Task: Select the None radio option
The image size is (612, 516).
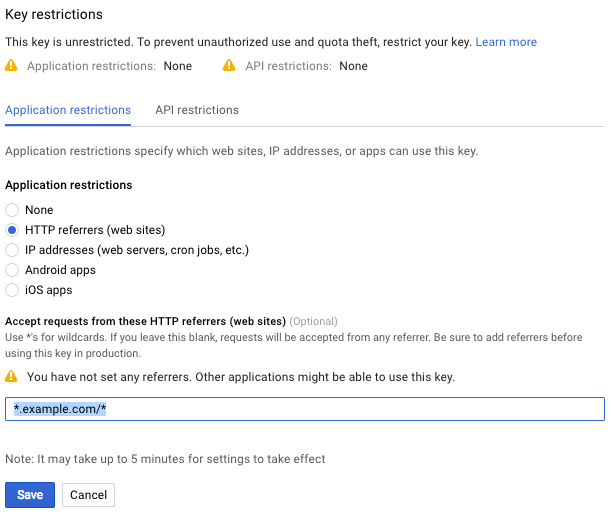Action: pos(12,210)
